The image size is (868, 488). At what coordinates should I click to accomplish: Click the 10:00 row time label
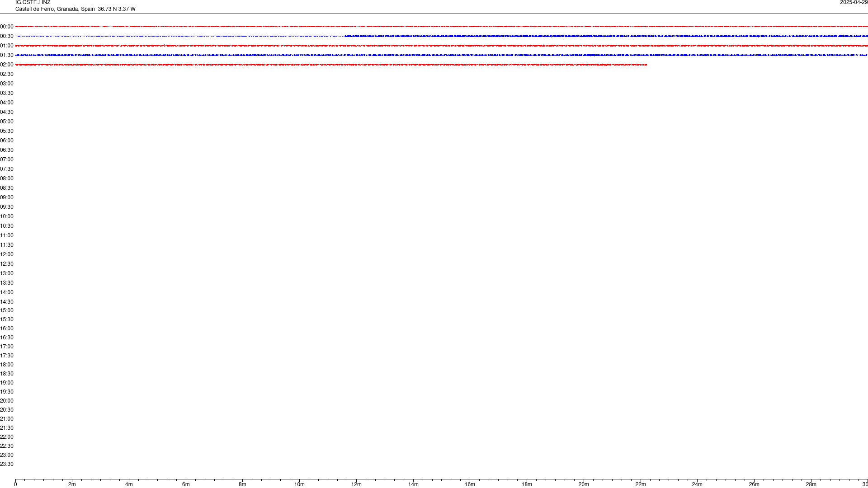pyautogui.click(x=7, y=216)
